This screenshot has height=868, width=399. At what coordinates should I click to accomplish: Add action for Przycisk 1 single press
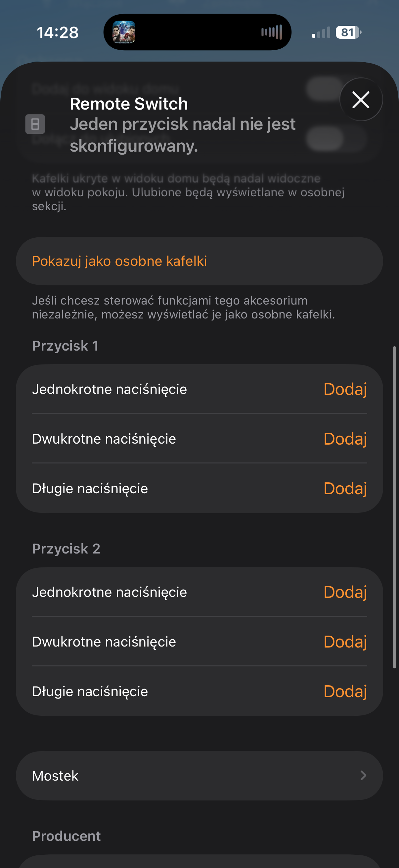pyautogui.click(x=345, y=389)
